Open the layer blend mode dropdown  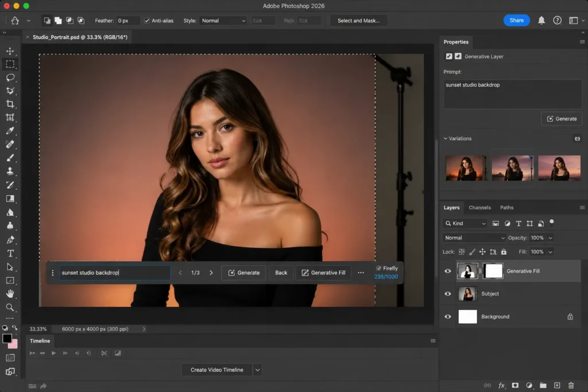[x=474, y=238]
